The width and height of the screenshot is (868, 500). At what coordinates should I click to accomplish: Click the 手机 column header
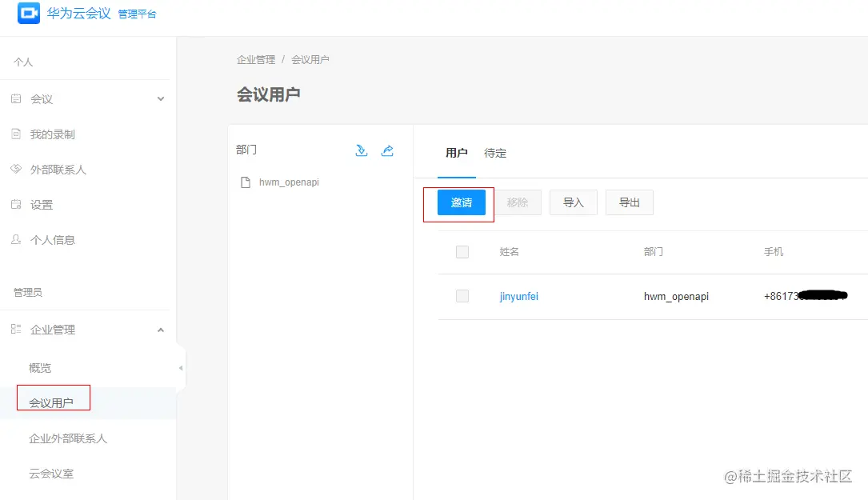pyautogui.click(x=774, y=252)
